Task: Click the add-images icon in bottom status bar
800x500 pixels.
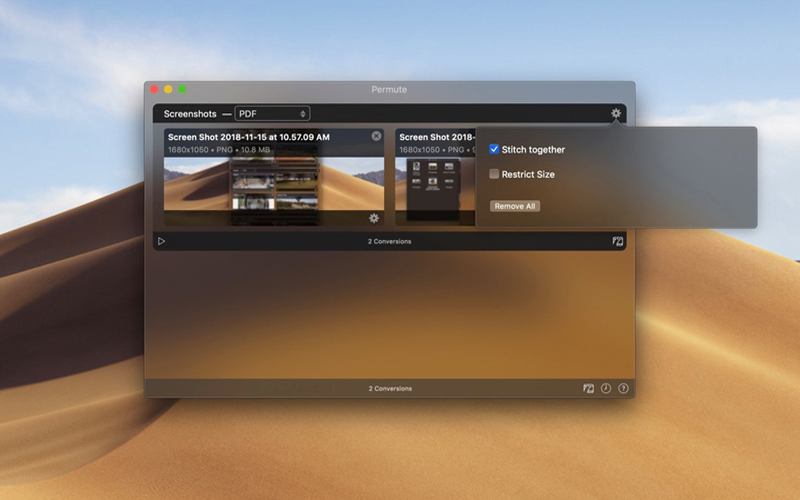Action: coord(588,388)
